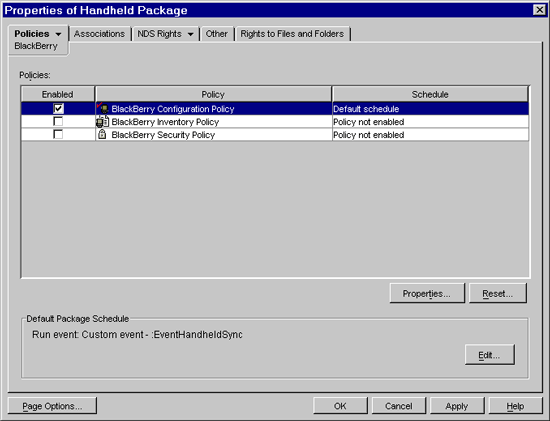Select the BlackBerry Inventory Policy row text
The height and width of the screenshot is (421, 550).
[165, 122]
